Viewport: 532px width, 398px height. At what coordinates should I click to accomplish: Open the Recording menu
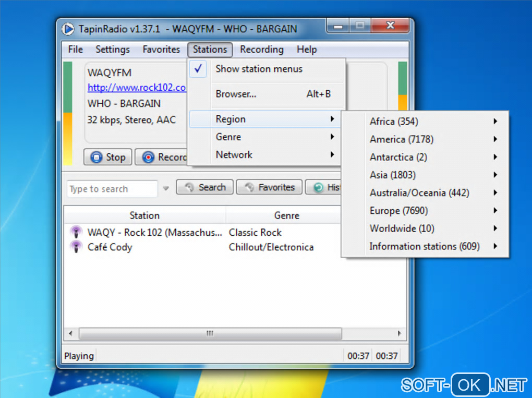pos(262,50)
